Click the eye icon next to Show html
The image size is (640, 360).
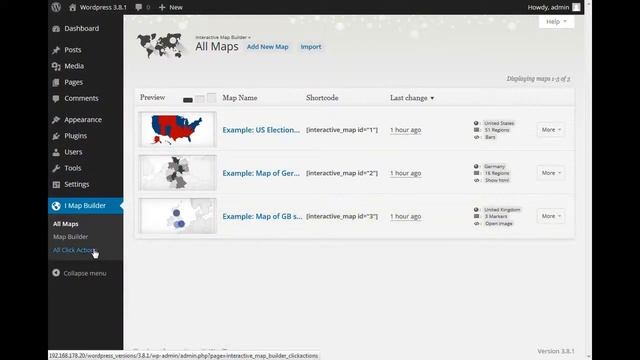click(476, 180)
